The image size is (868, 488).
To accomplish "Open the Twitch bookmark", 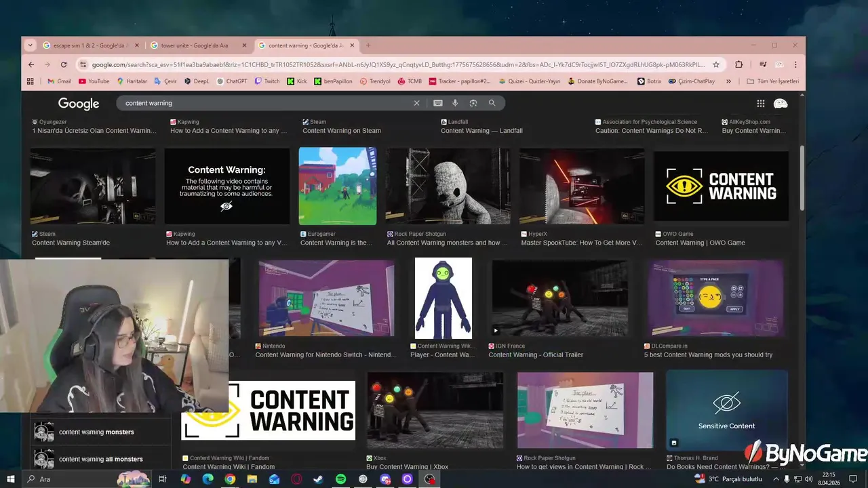I will [267, 81].
